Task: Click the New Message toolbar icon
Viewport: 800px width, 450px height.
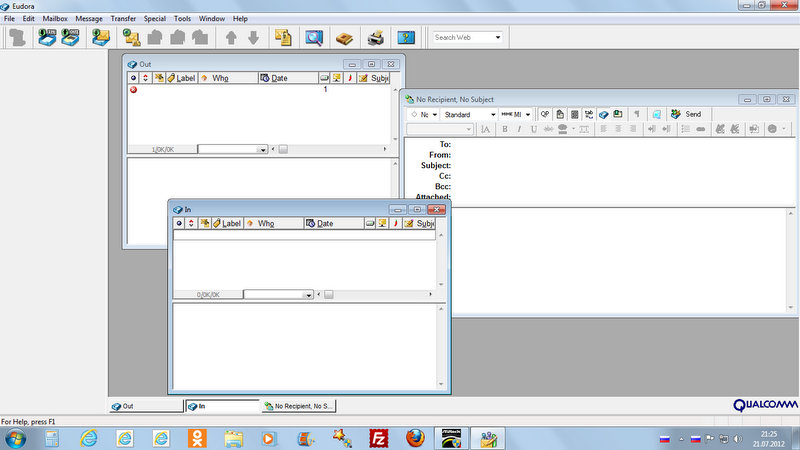Action: [x=132, y=37]
